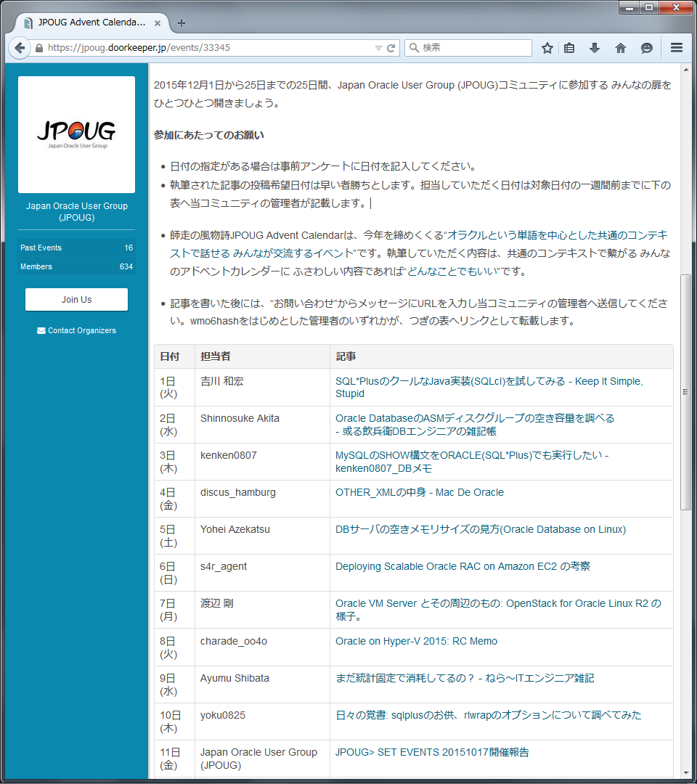Click the padlock site security icon

click(39, 48)
